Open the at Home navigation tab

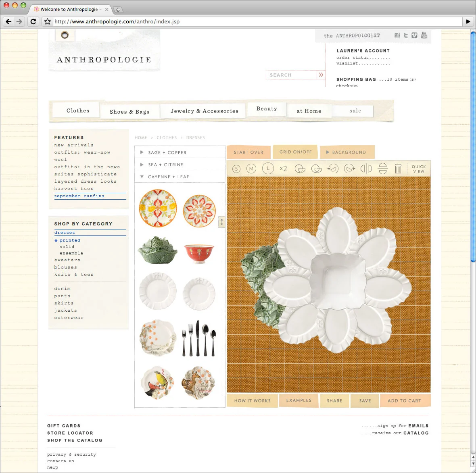[309, 111]
